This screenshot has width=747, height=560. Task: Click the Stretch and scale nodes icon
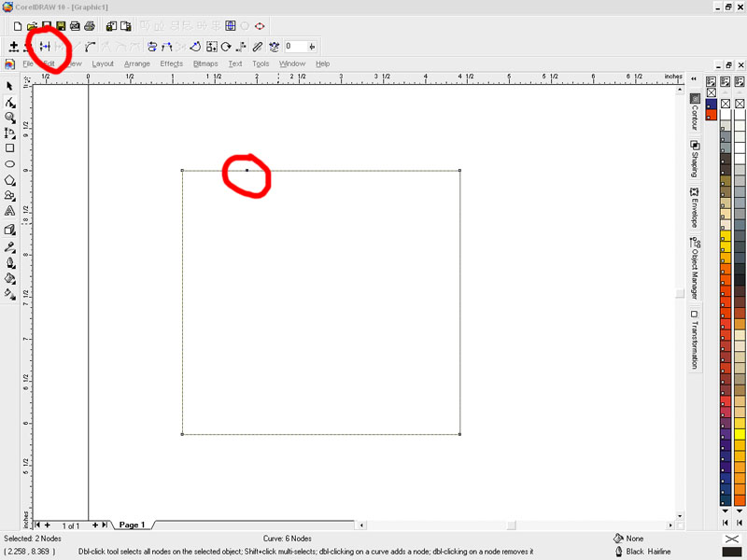pos(212,47)
